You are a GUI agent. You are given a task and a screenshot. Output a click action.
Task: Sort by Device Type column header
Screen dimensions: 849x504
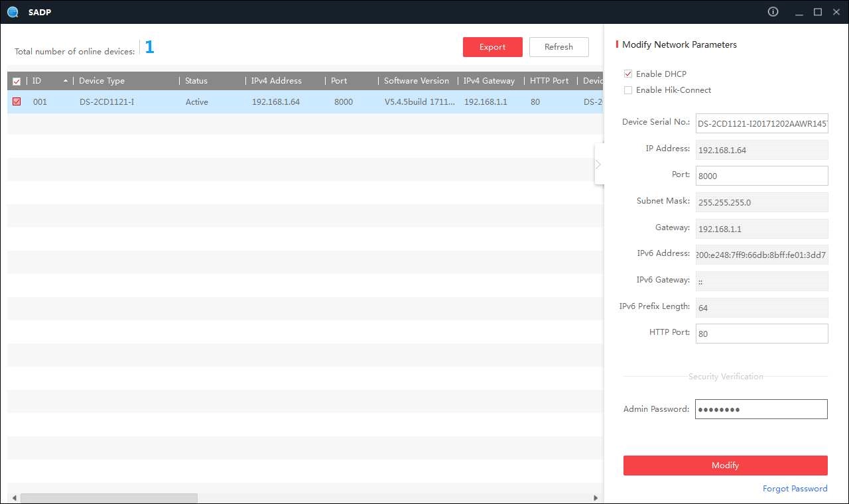pos(101,81)
